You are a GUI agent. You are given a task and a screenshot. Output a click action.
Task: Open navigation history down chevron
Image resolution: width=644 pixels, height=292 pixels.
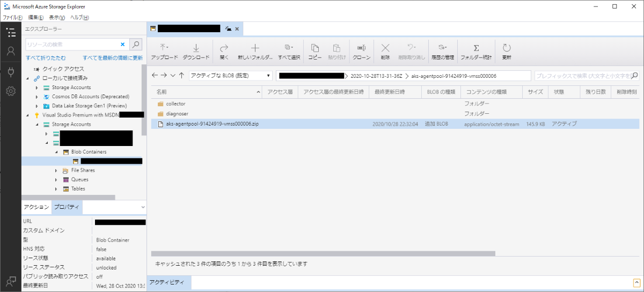pos(173,76)
